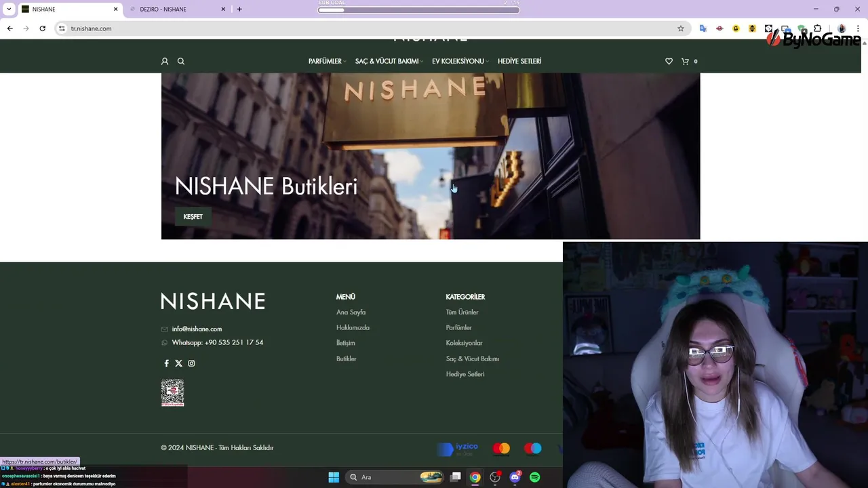Image resolution: width=868 pixels, height=488 pixels.
Task: Open Koleksiyonlar category link
Action: tap(464, 343)
